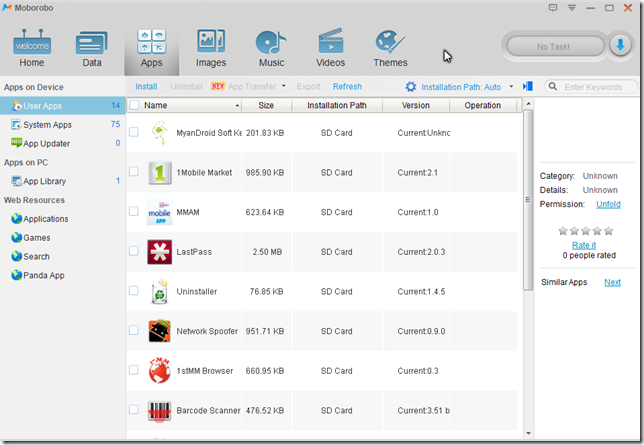
Task: Click the Refresh button
Action: 347,86
